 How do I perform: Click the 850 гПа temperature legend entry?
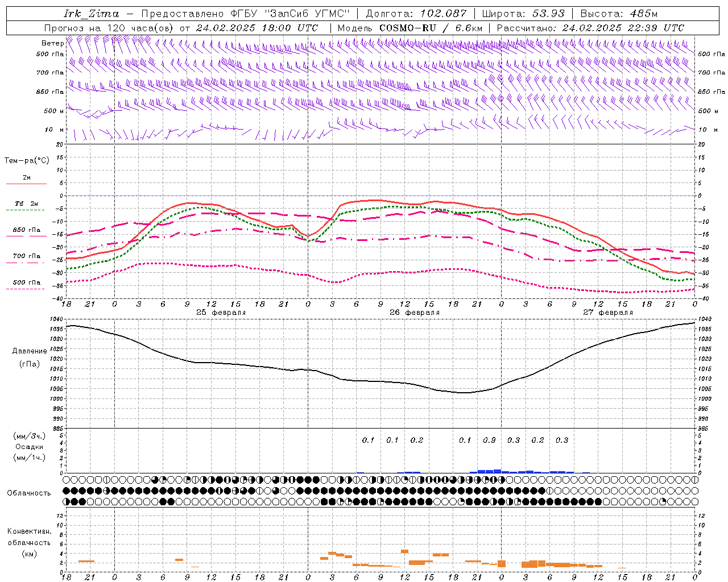click(x=26, y=231)
